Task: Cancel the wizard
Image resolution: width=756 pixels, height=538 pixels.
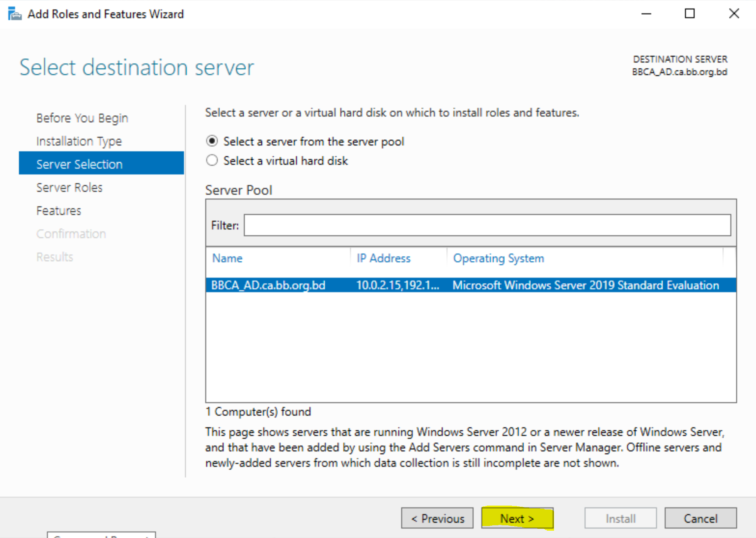Action: coord(700,518)
